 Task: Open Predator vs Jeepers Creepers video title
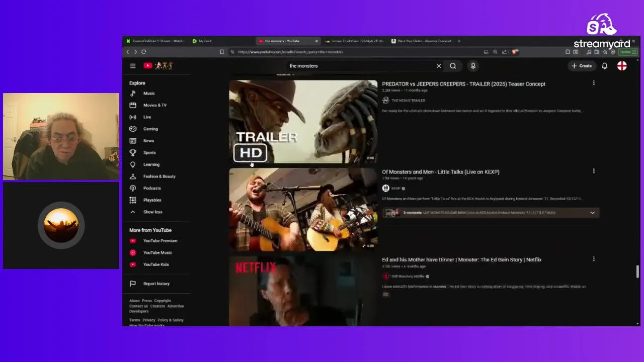pyautogui.click(x=463, y=84)
